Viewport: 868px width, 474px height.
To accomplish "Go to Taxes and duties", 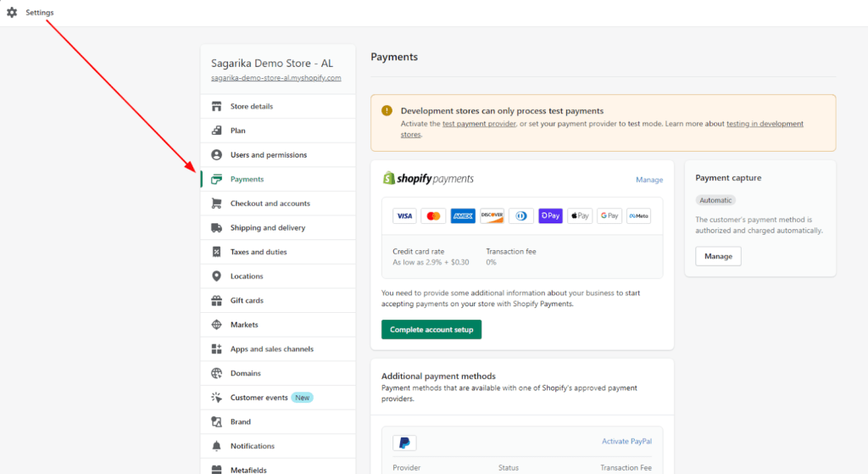I will (x=278, y=252).
